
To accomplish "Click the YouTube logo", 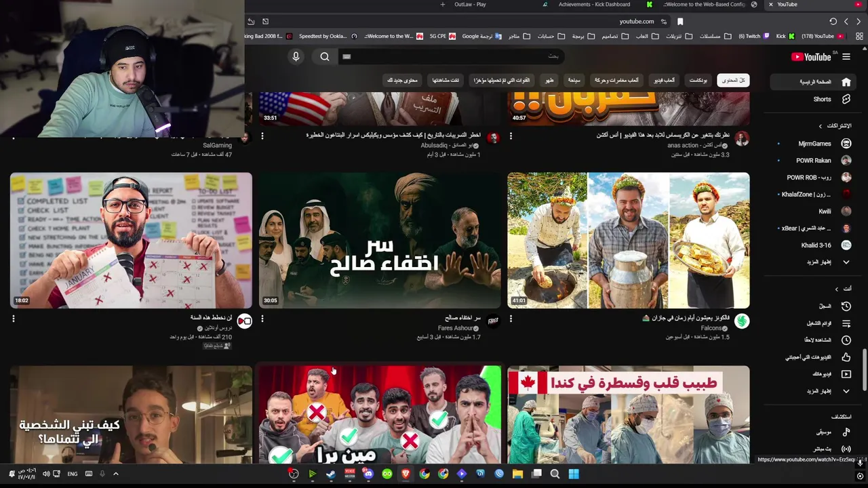I will [812, 57].
